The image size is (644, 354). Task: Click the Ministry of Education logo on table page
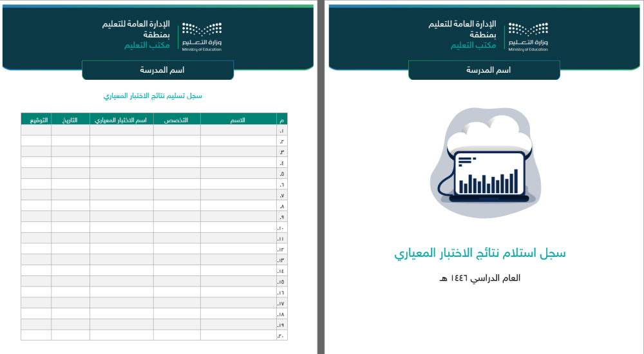(x=201, y=37)
